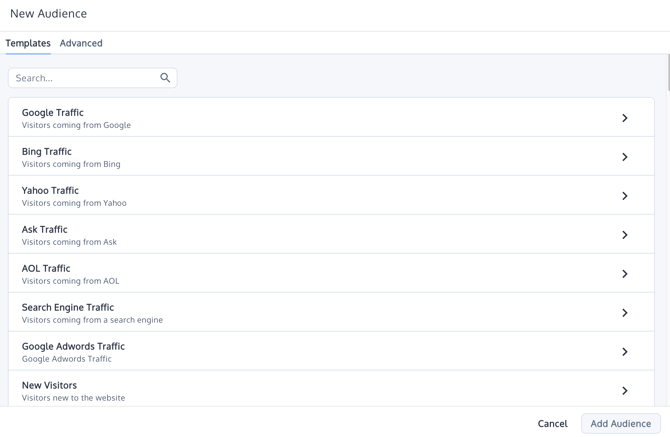This screenshot has height=437, width=670.
Task: Click the search magnifier icon
Action: [165, 78]
